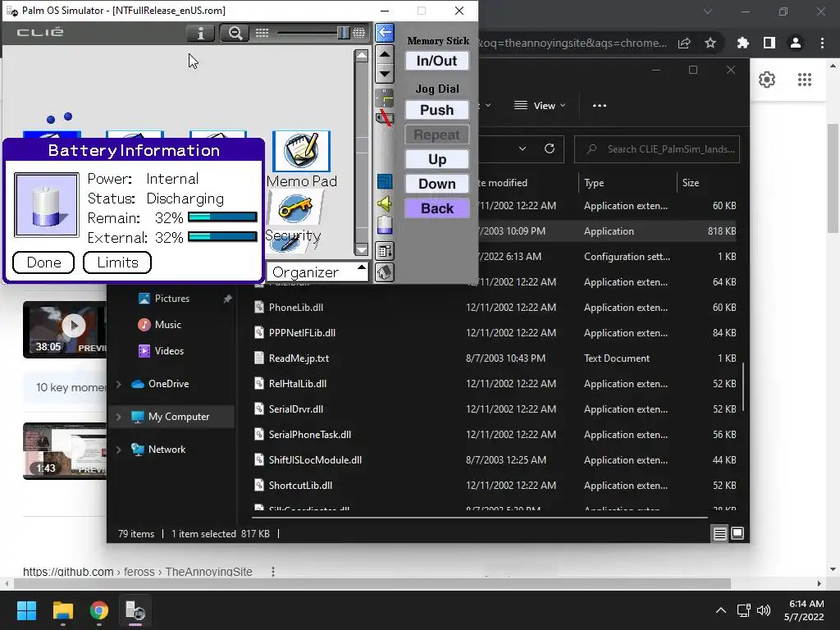Click the memory stick crossed-out icon
This screenshot has height=630, width=840.
tap(384, 118)
